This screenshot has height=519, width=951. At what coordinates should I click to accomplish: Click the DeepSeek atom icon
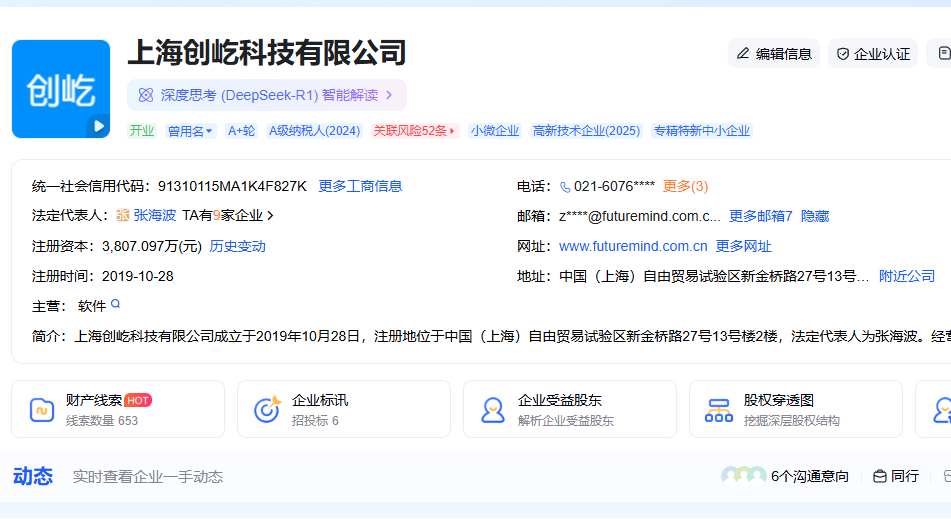point(146,95)
